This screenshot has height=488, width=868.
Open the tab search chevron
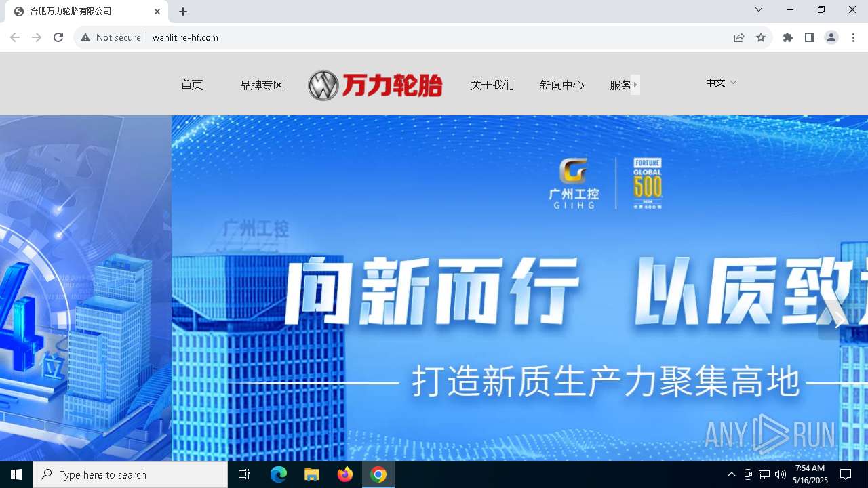click(x=759, y=9)
